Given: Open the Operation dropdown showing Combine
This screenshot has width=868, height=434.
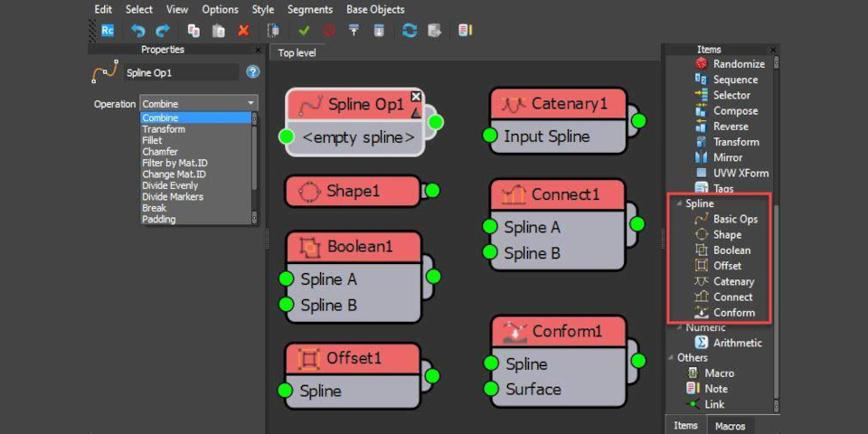Looking at the screenshot, I should (x=199, y=103).
